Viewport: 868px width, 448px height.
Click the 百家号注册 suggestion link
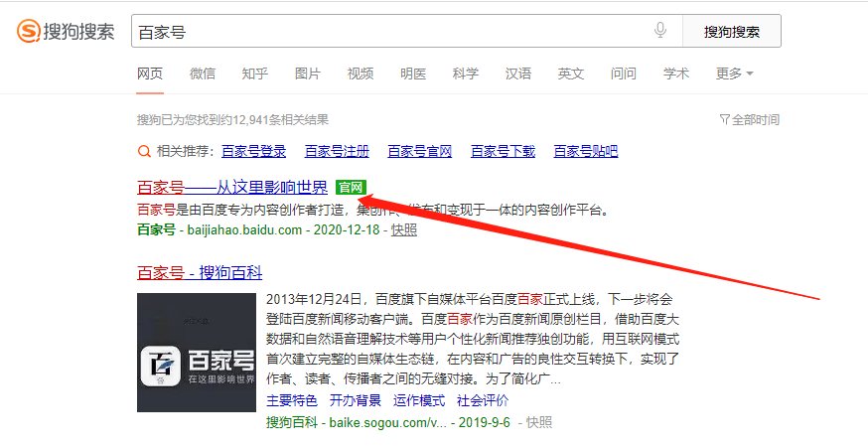[x=337, y=151]
